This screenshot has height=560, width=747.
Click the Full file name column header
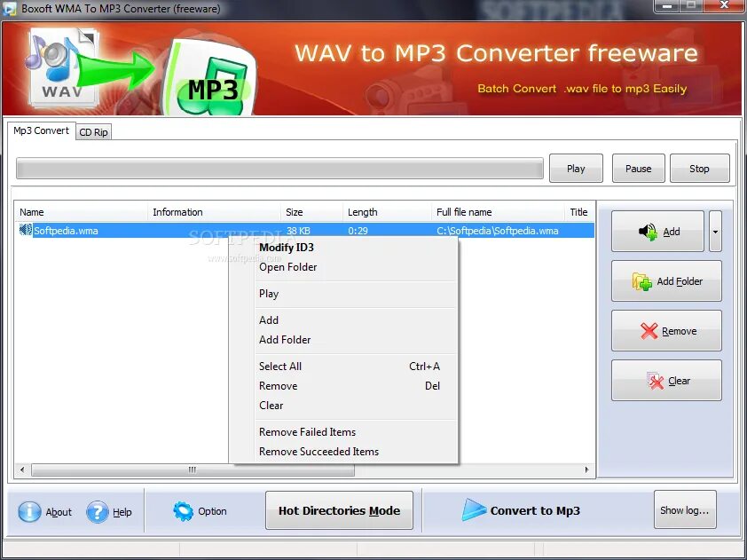(x=498, y=212)
